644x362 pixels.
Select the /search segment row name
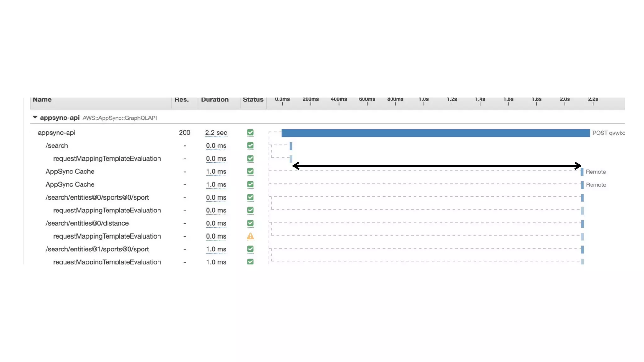tap(57, 145)
